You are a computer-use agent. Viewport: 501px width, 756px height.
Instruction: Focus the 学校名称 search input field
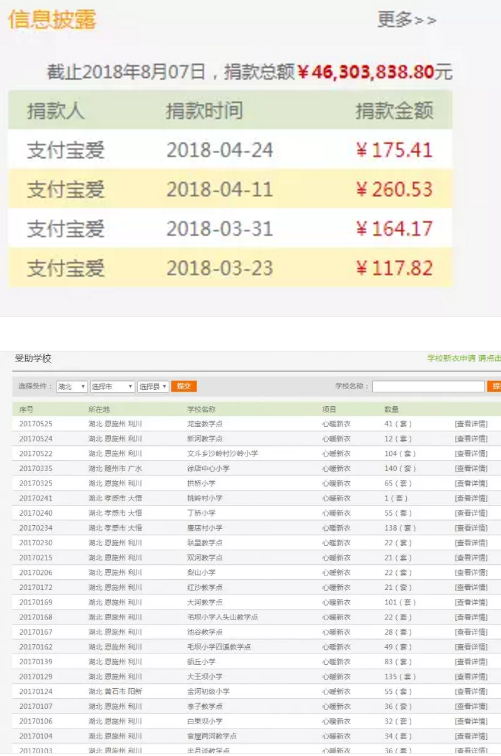428,386
